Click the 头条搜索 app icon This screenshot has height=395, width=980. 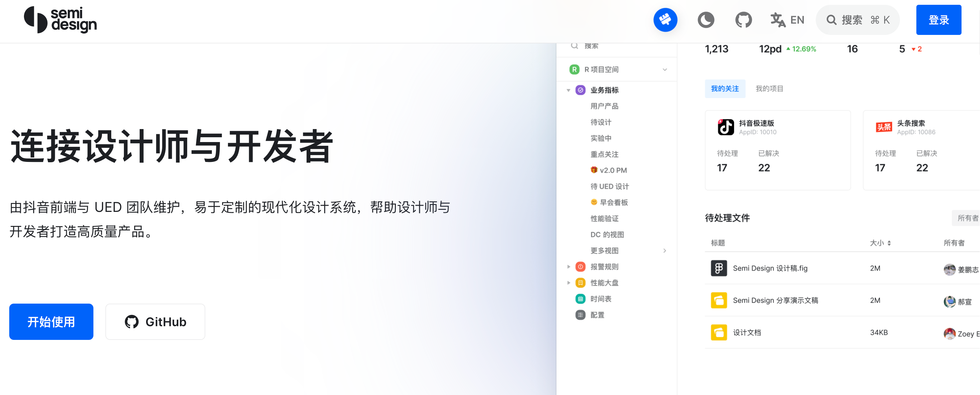click(884, 127)
